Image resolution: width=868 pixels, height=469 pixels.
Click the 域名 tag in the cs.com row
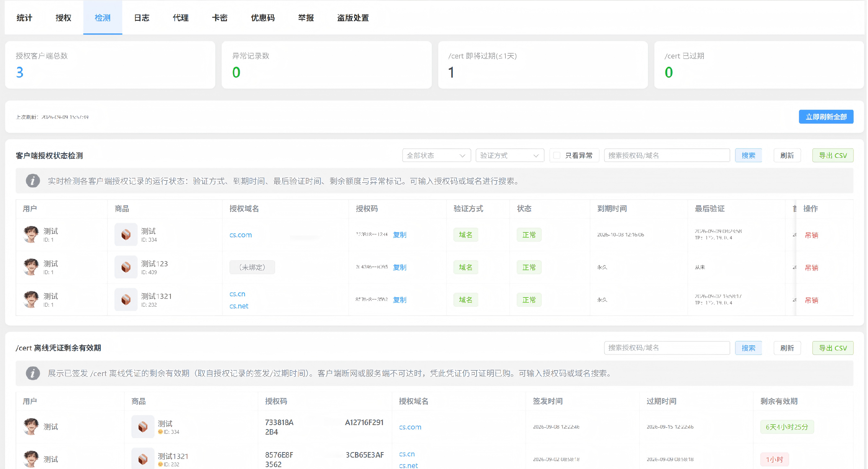(465, 235)
